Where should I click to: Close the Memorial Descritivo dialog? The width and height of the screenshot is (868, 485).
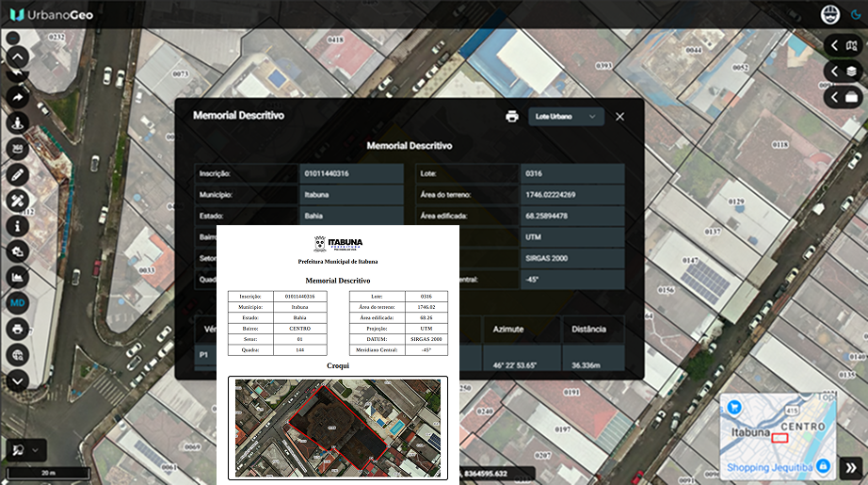click(x=619, y=116)
